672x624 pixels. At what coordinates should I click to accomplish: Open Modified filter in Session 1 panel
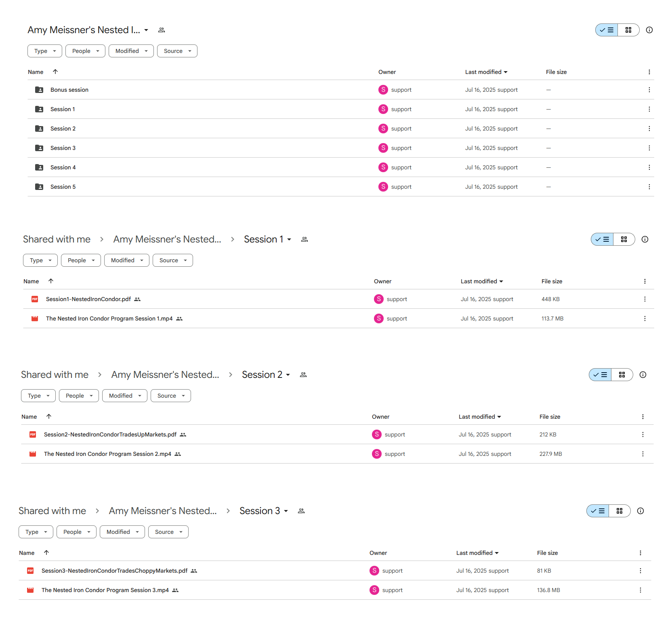point(127,260)
